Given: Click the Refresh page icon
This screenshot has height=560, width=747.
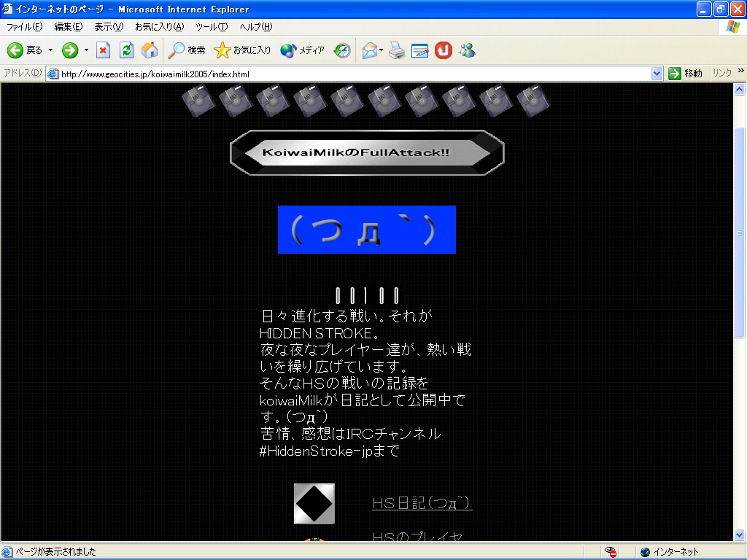Looking at the screenshot, I should pyautogui.click(x=126, y=50).
